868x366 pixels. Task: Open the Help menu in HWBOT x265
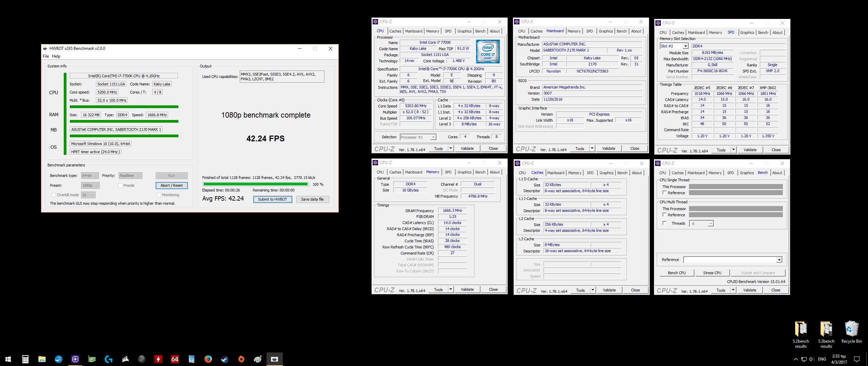[x=56, y=56]
